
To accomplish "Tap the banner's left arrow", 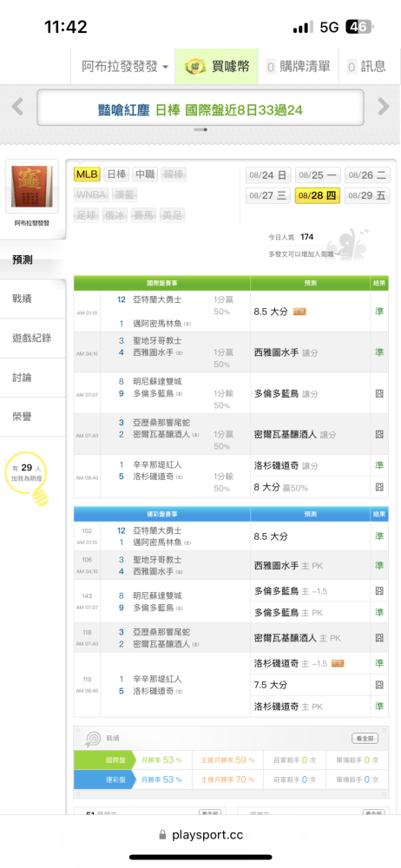I will [17, 106].
